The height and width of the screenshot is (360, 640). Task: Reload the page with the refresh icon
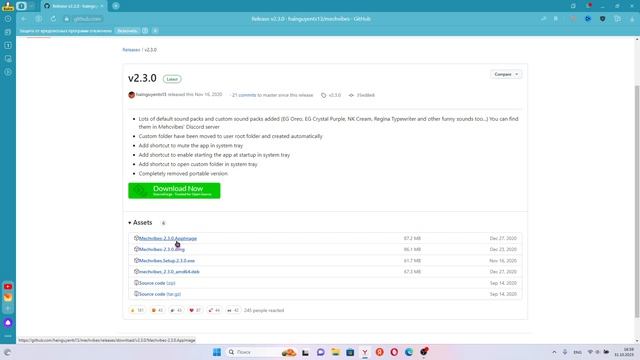(x=53, y=19)
